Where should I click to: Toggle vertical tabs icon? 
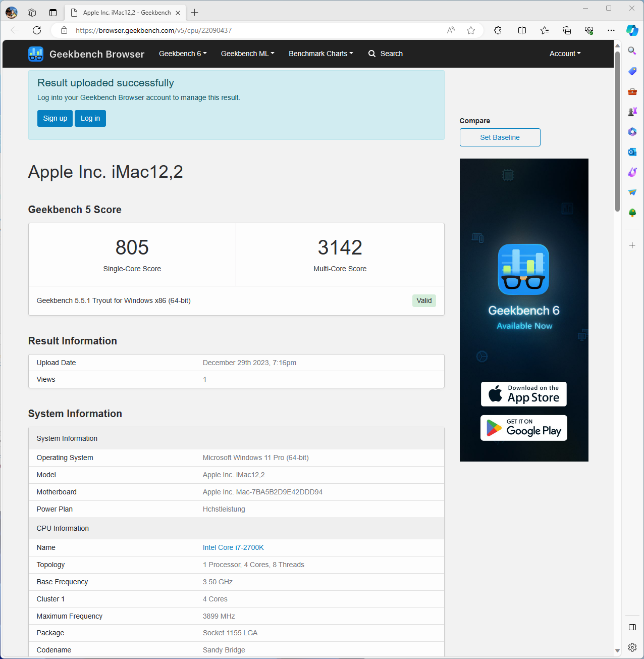tap(53, 13)
